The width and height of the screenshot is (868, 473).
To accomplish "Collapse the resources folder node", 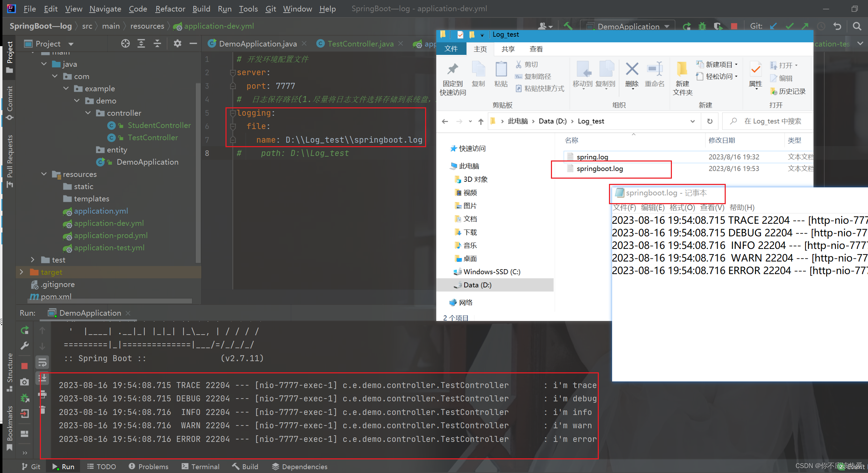I will click(44, 174).
